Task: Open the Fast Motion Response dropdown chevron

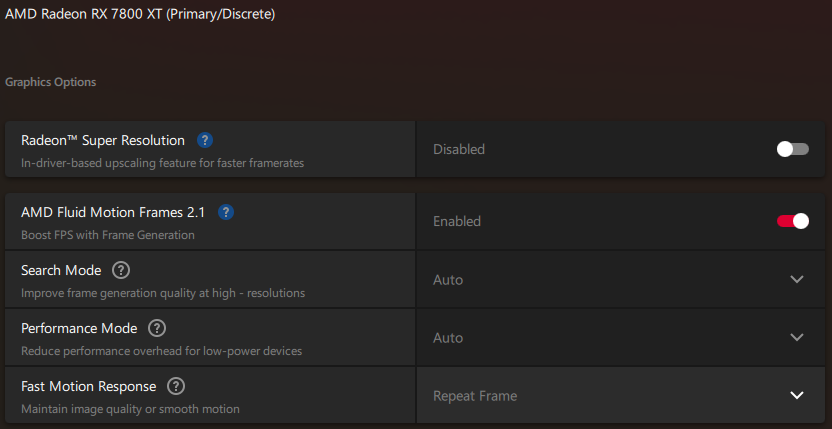Action: tap(796, 395)
